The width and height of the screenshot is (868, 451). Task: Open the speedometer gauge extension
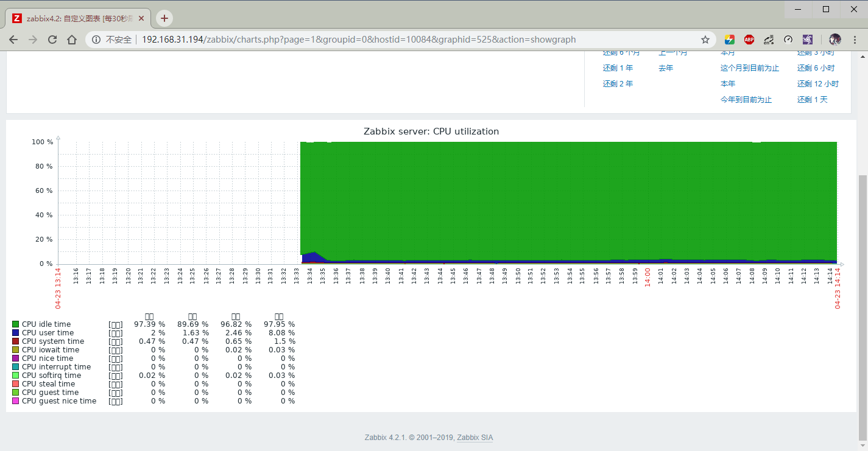point(788,40)
